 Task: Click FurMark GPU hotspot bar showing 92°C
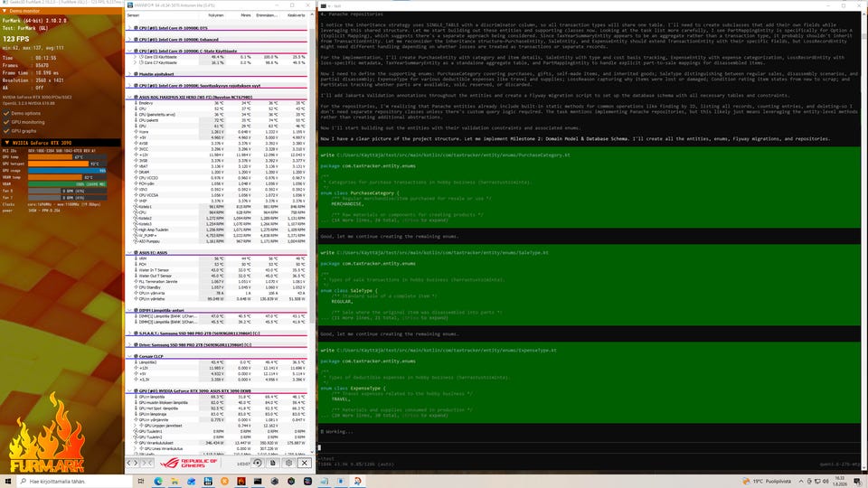pyautogui.click(x=67, y=164)
